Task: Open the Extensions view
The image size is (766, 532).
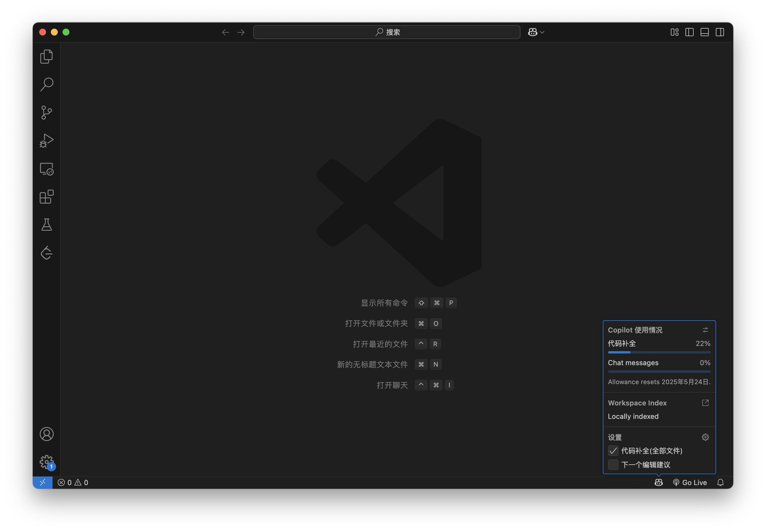Action: (46, 197)
